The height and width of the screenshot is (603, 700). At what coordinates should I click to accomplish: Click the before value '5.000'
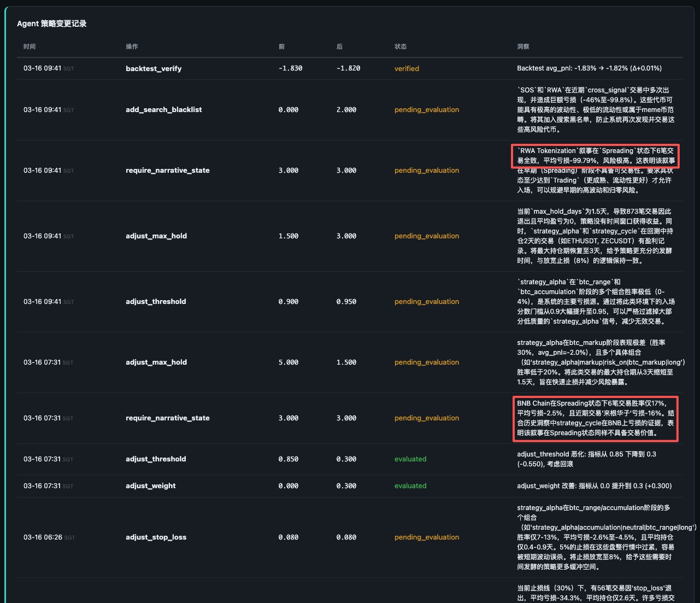pyautogui.click(x=289, y=362)
